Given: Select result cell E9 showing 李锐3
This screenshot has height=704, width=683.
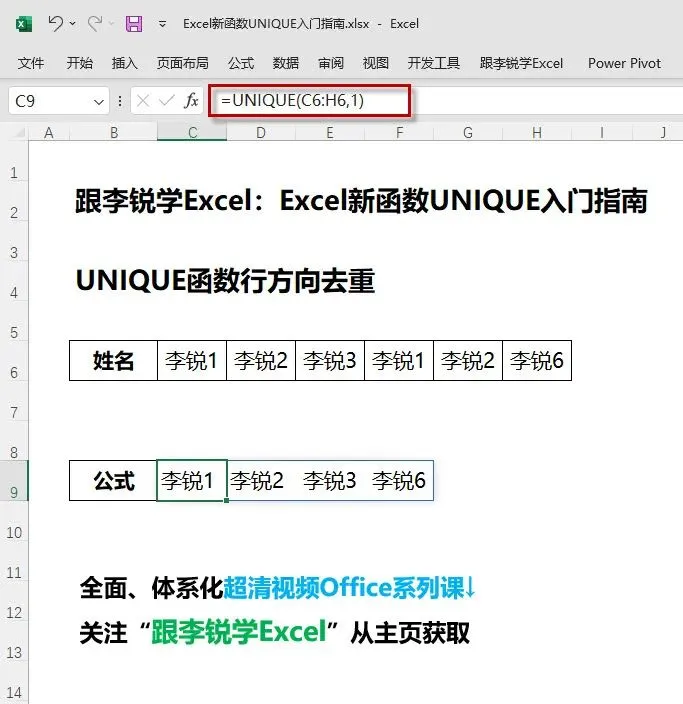Looking at the screenshot, I should tap(330, 480).
